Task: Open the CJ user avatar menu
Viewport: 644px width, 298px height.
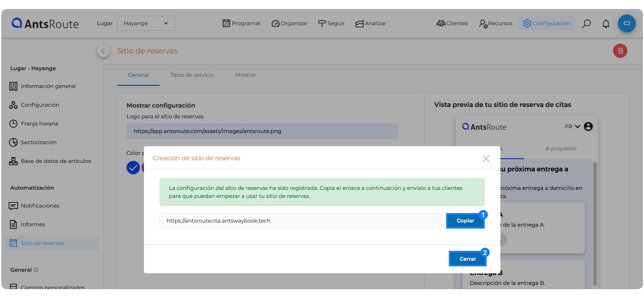Action: [x=627, y=23]
